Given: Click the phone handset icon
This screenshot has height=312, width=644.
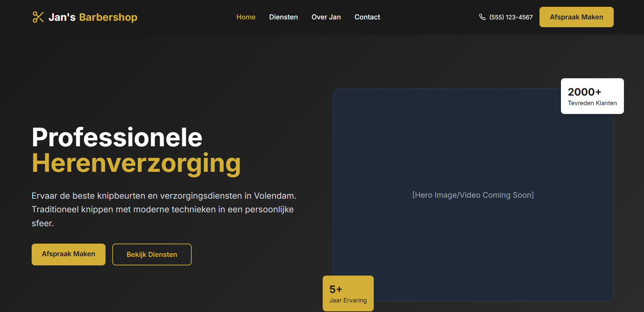Looking at the screenshot, I should click(482, 17).
